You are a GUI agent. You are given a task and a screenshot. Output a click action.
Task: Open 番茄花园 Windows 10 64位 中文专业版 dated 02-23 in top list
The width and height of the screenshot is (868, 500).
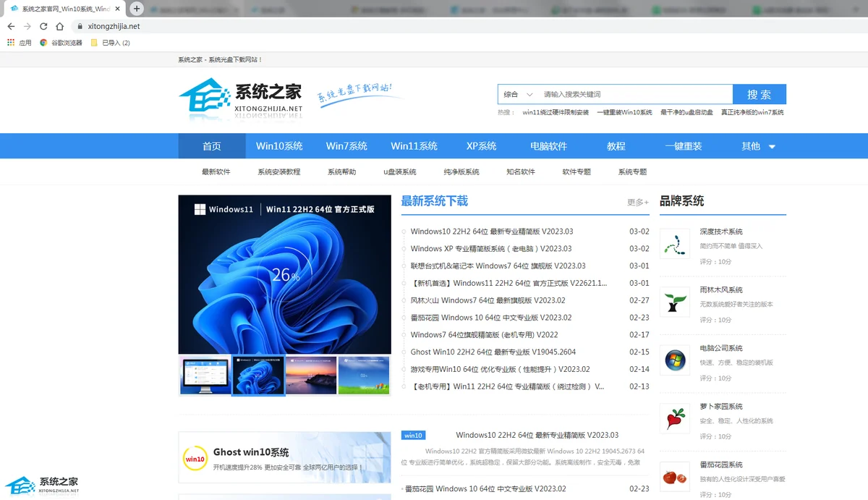(x=491, y=318)
